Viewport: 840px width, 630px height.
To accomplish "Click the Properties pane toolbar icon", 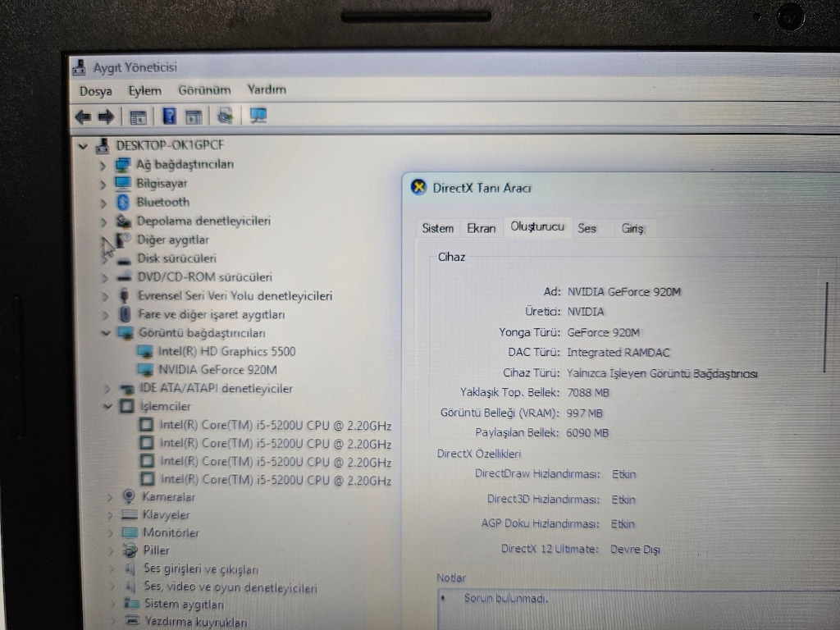I will pyautogui.click(x=194, y=116).
